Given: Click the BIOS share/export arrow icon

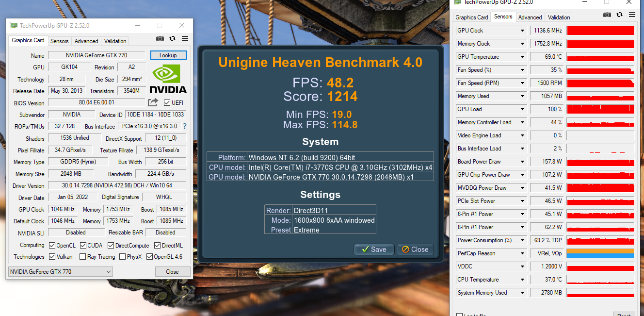Looking at the screenshot, I should pyautogui.click(x=153, y=102).
